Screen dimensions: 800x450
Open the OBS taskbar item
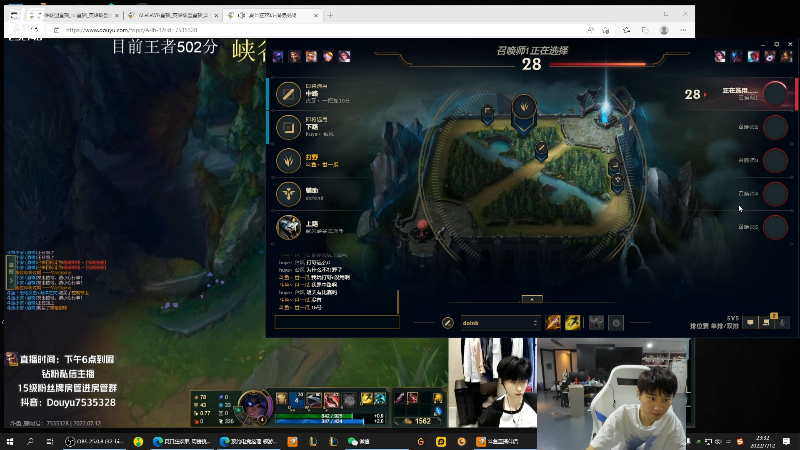click(94, 441)
